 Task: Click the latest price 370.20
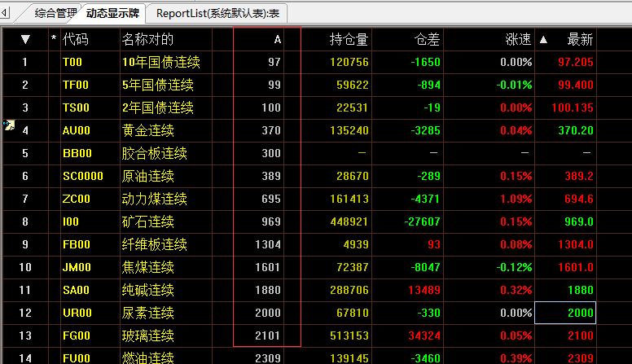click(576, 130)
